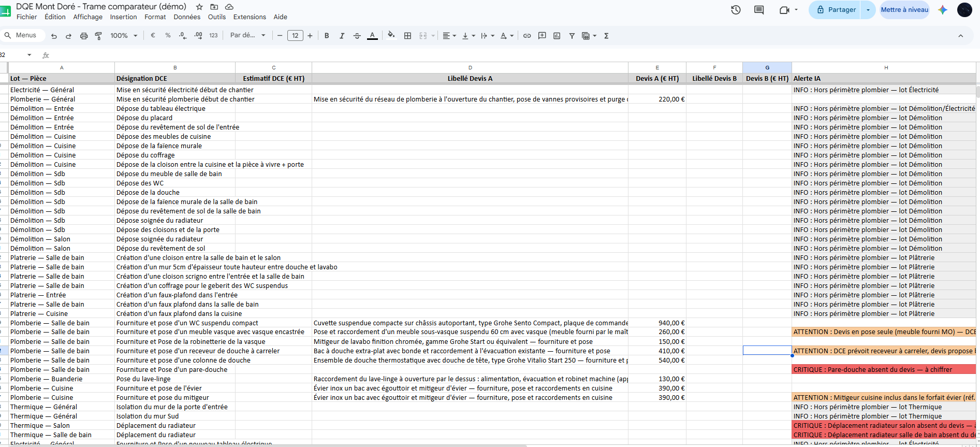Open text wrapping dropdown

coord(487,36)
